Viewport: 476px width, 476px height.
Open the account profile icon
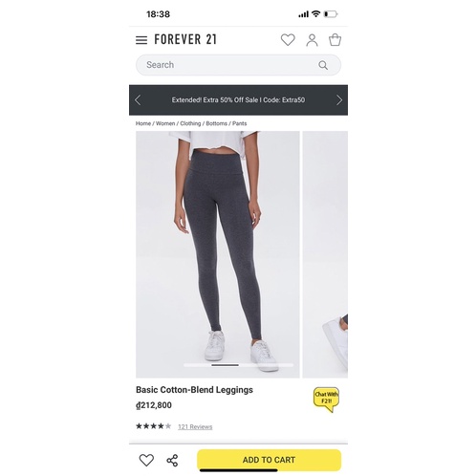pos(312,40)
